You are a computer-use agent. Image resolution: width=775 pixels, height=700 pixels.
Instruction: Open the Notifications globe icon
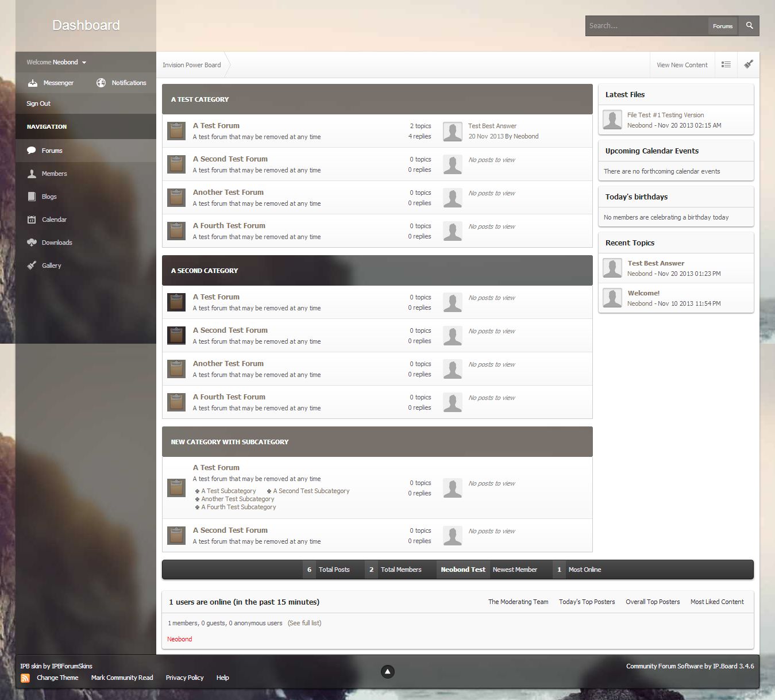click(x=101, y=83)
